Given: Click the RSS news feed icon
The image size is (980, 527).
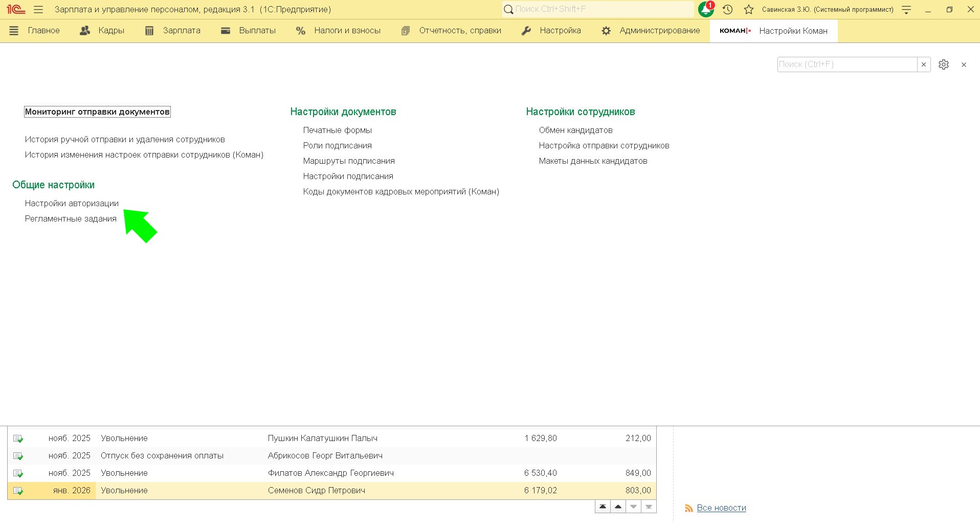Looking at the screenshot, I should (x=688, y=508).
